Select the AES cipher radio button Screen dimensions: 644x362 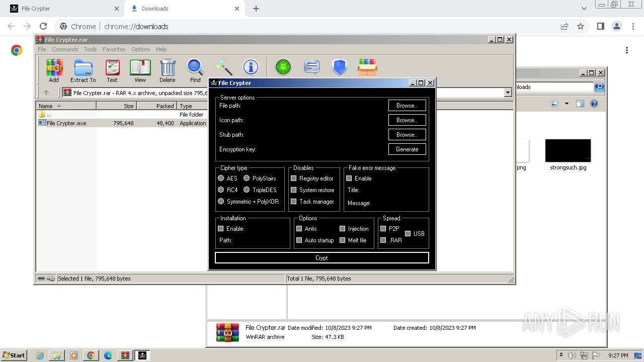[221, 178]
